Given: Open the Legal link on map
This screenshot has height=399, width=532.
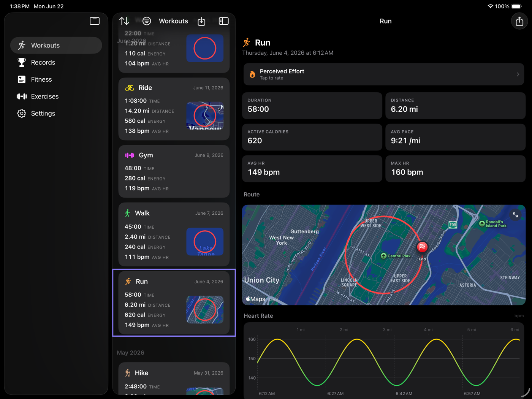Looking at the screenshot, I should click(x=273, y=299).
